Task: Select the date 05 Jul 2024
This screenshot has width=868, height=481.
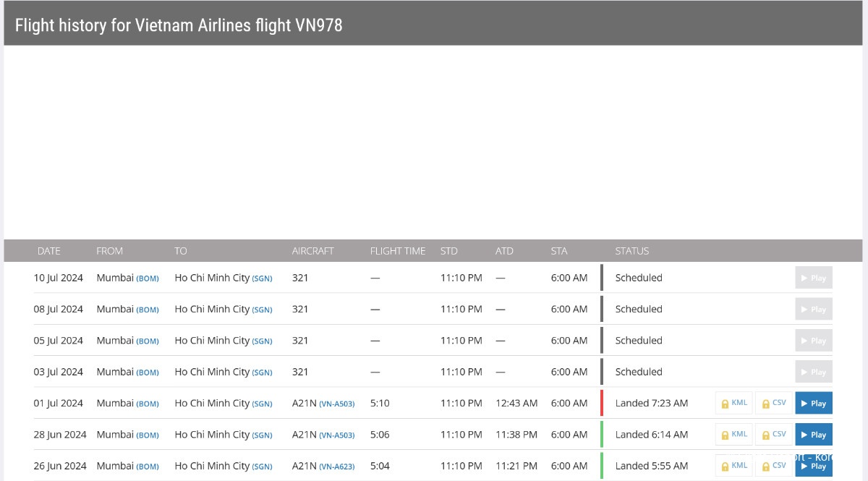Action: click(59, 341)
